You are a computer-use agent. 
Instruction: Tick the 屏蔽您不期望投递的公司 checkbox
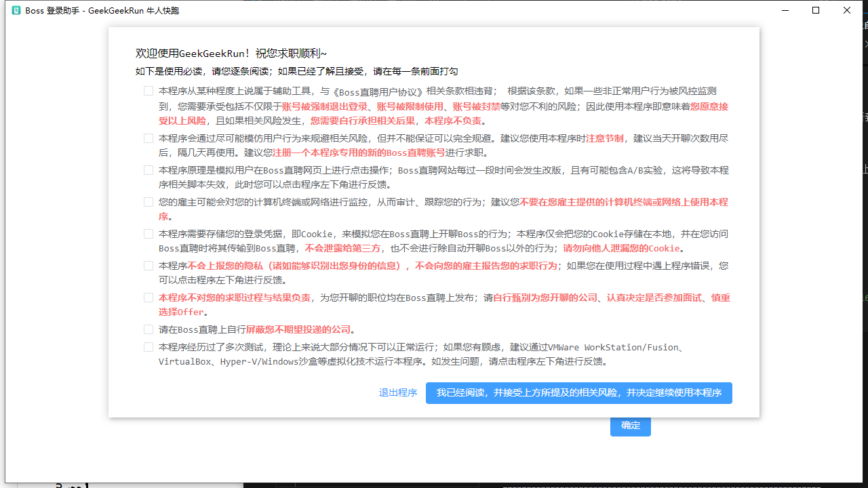pos(148,329)
